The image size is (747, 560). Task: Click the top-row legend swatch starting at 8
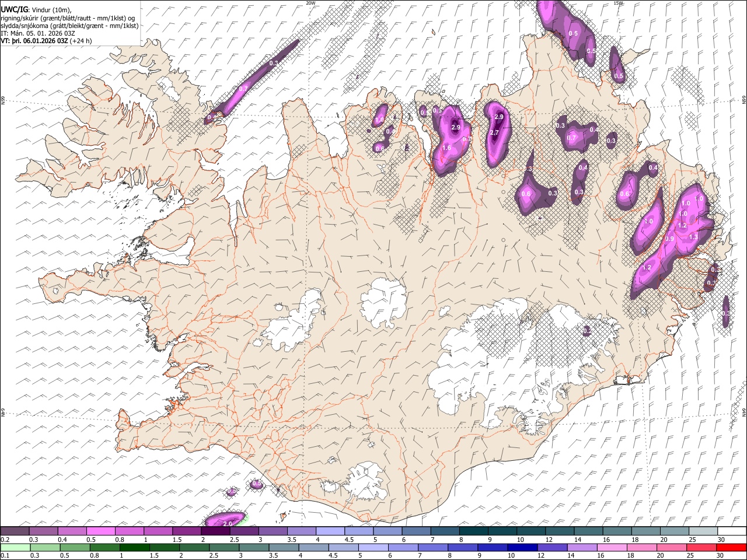pos(474,531)
